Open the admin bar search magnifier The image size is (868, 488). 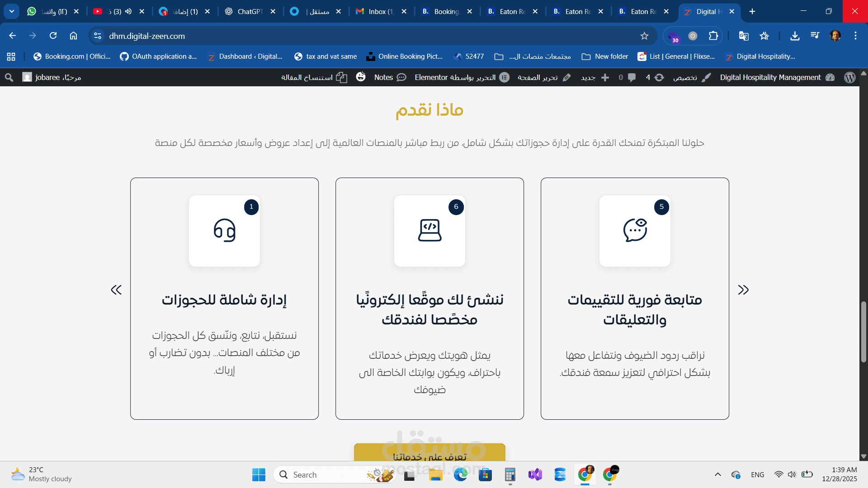coord(9,77)
